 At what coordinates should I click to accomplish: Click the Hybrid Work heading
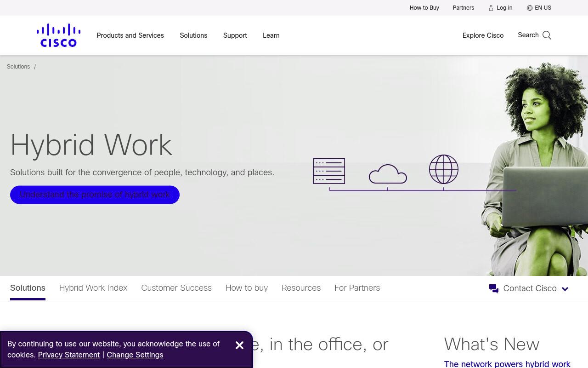[91, 145]
